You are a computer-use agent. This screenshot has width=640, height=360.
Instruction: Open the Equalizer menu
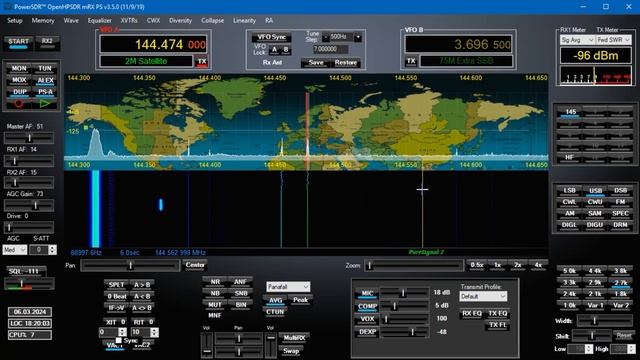coord(100,20)
